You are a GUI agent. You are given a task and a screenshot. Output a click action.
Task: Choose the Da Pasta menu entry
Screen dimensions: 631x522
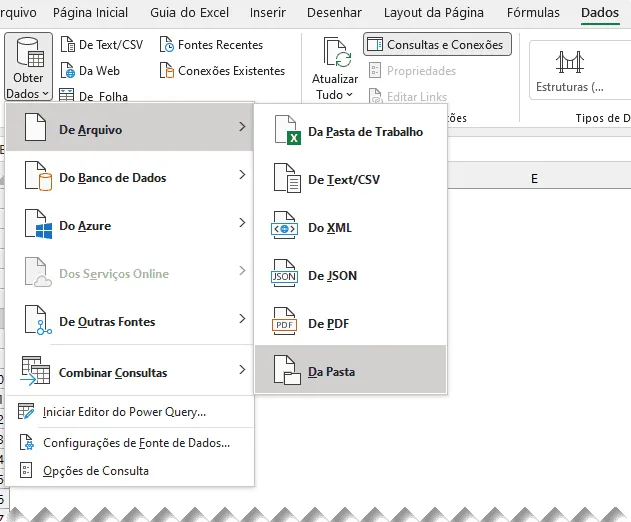click(x=351, y=369)
